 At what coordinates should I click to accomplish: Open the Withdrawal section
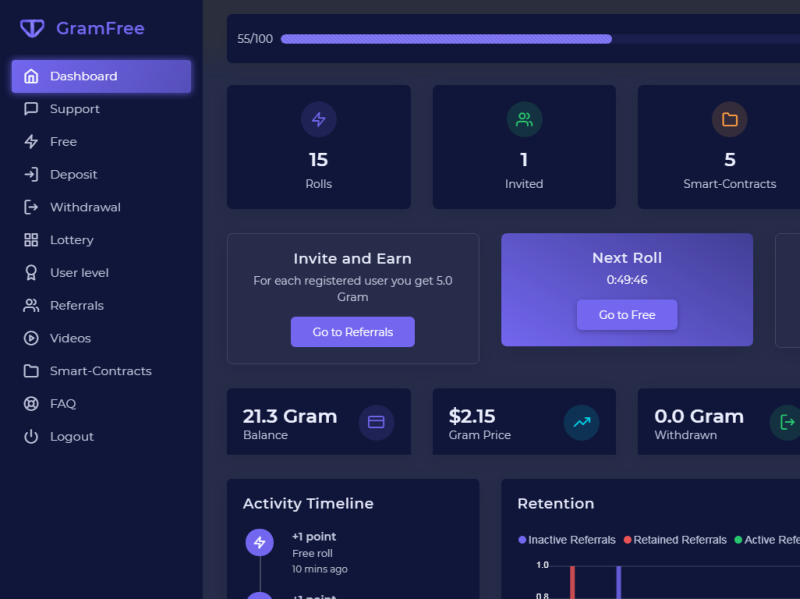click(x=86, y=207)
